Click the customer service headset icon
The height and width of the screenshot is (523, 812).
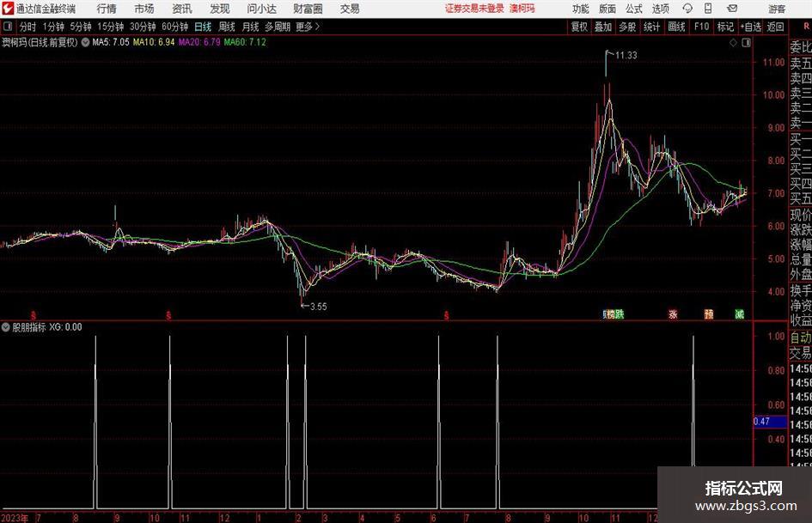[687, 9]
